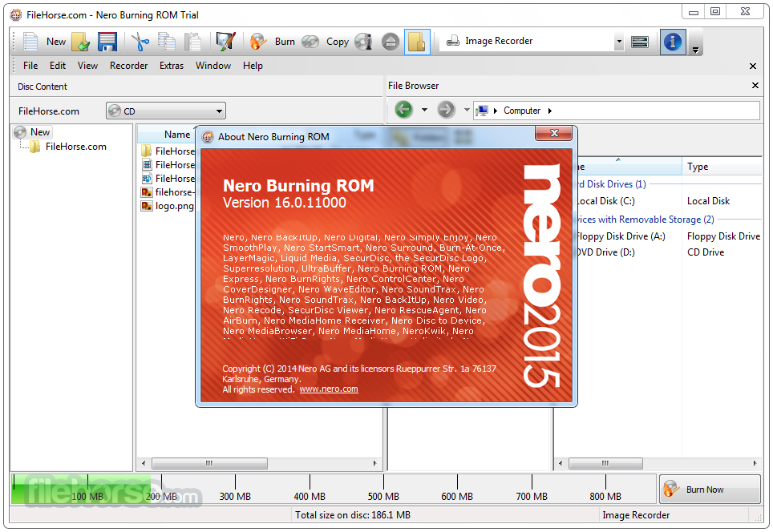Click the green Back arrow in File Browser

403,109
